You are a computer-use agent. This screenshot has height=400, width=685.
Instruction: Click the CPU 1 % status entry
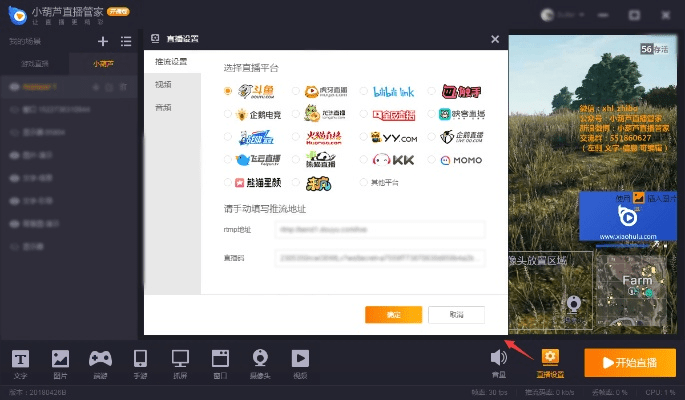[660, 392]
